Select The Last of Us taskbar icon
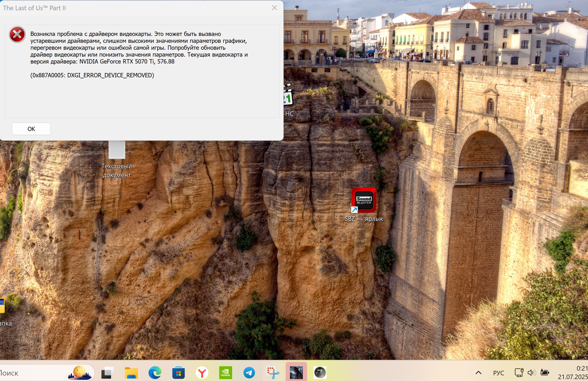Image resolution: width=588 pixels, height=381 pixels. (x=296, y=373)
